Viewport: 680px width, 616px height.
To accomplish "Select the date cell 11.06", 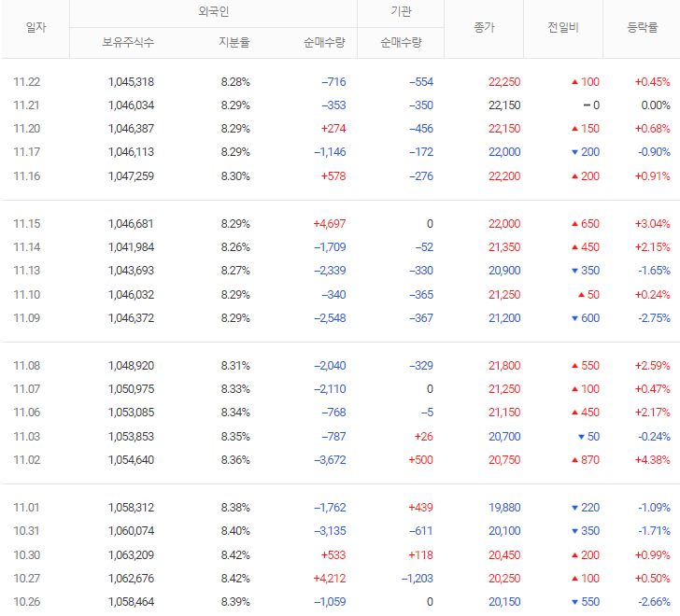I will (x=27, y=413).
